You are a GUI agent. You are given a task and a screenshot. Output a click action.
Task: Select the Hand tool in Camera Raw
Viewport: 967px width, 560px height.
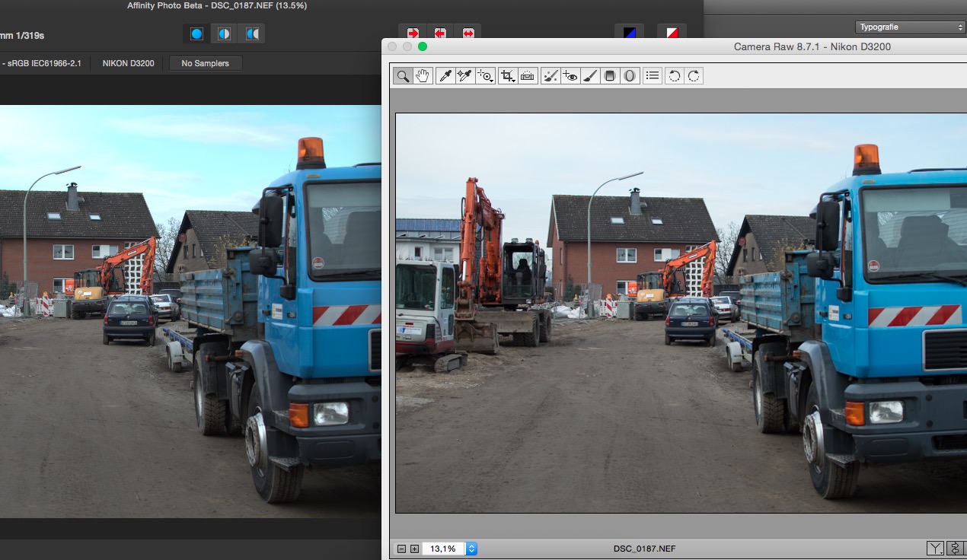point(423,75)
